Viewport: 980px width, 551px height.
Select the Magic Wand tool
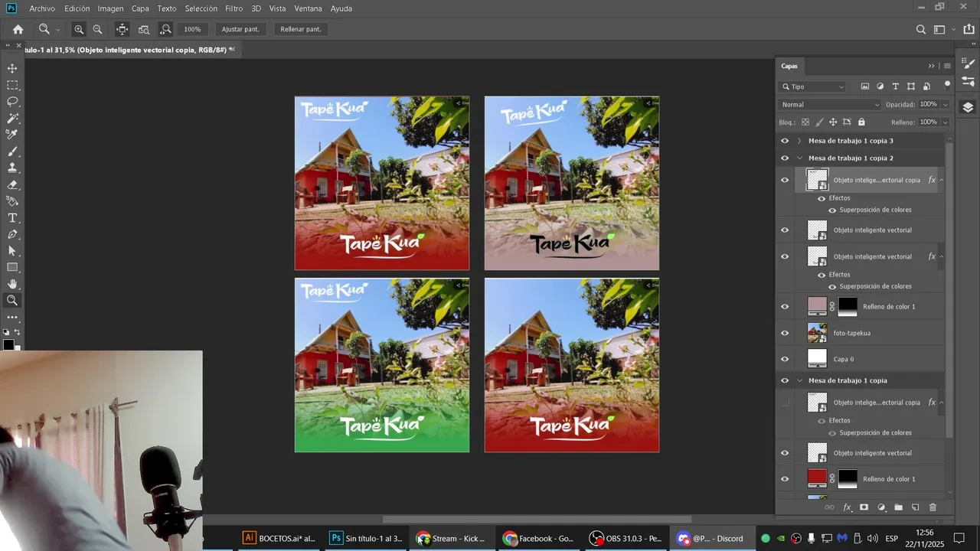click(12, 119)
